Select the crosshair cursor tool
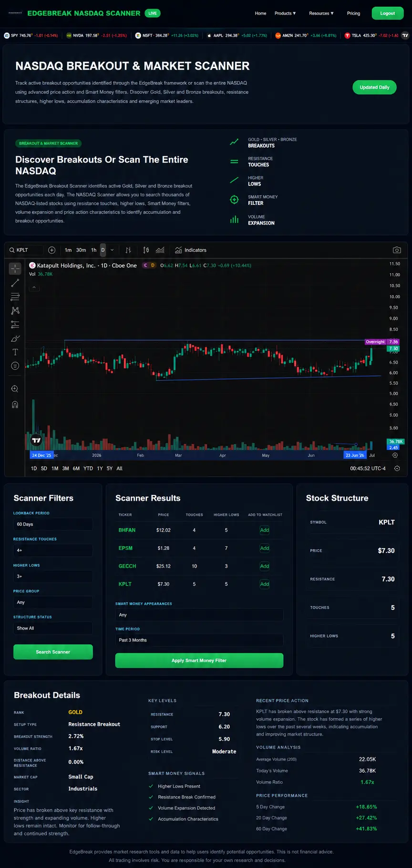The width and height of the screenshot is (412, 868). click(15, 269)
